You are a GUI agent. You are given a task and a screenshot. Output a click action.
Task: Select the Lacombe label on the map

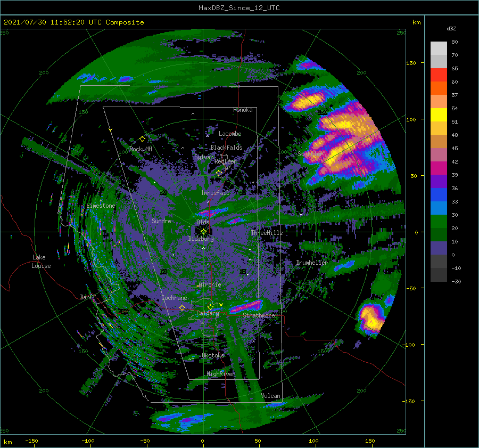tap(230, 134)
